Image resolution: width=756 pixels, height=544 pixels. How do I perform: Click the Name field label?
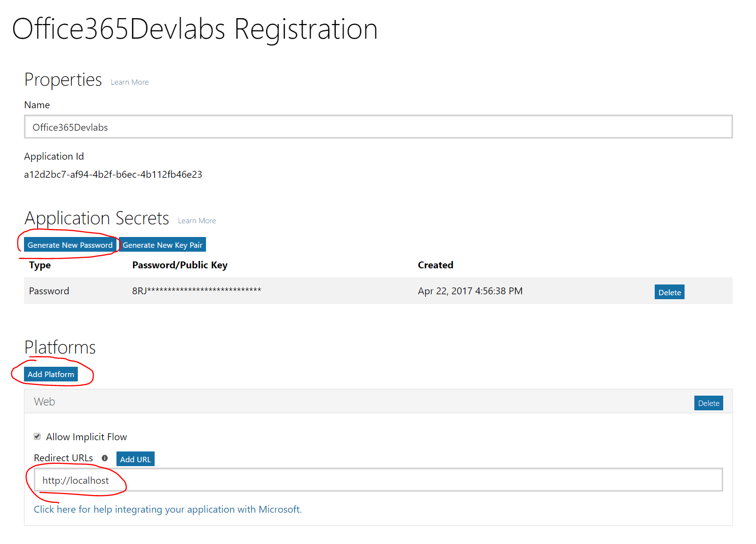tap(37, 105)
